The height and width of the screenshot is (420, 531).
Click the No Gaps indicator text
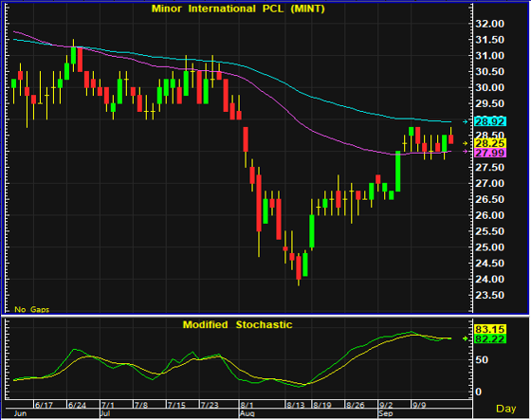pyautogui.click(x=32, y=309)
